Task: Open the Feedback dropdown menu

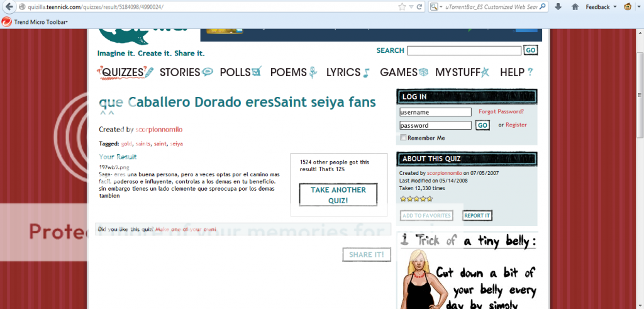Action: (x=601, y=6)
